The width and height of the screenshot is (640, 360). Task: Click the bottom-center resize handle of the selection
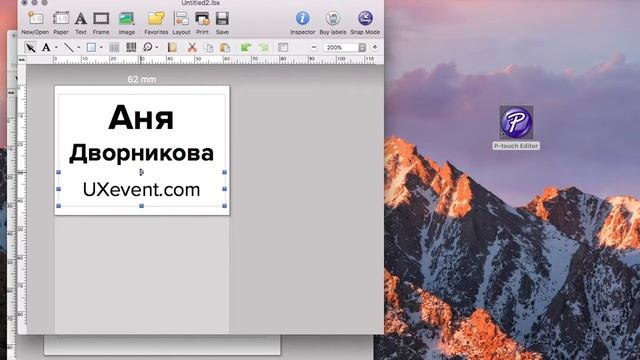click(x=142, y=206)
